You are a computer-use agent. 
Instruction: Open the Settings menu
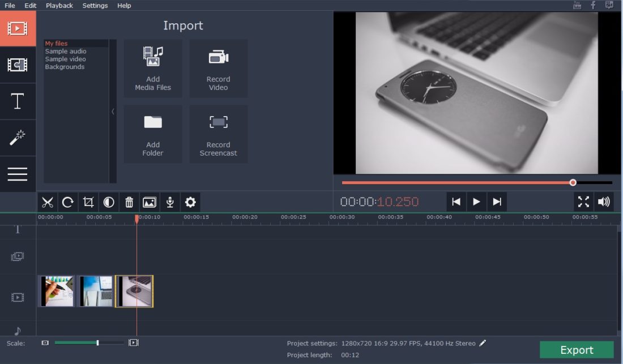tap(95, 6)
